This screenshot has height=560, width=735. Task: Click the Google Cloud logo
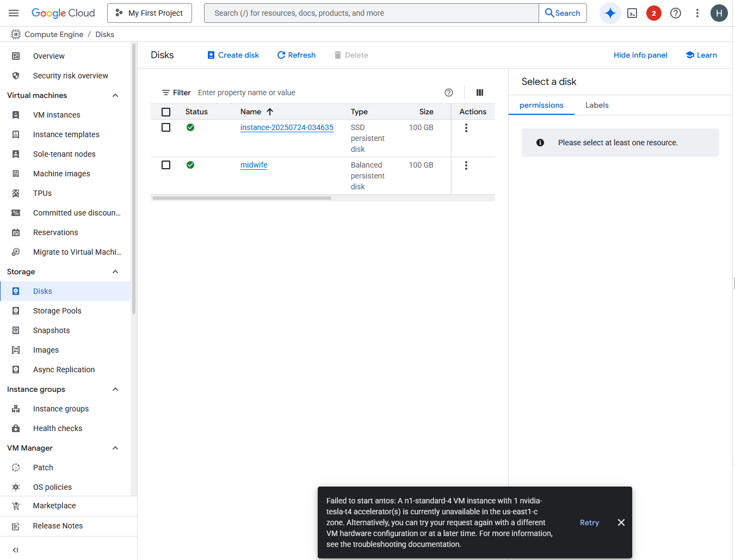63,13
